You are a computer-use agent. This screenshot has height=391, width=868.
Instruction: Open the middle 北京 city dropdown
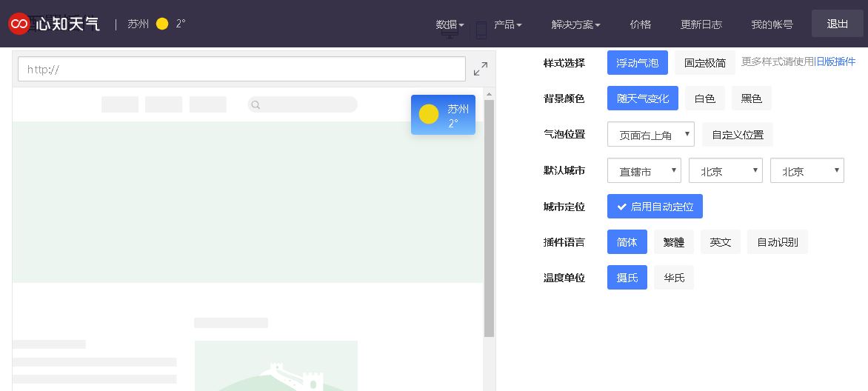[726, 170]
